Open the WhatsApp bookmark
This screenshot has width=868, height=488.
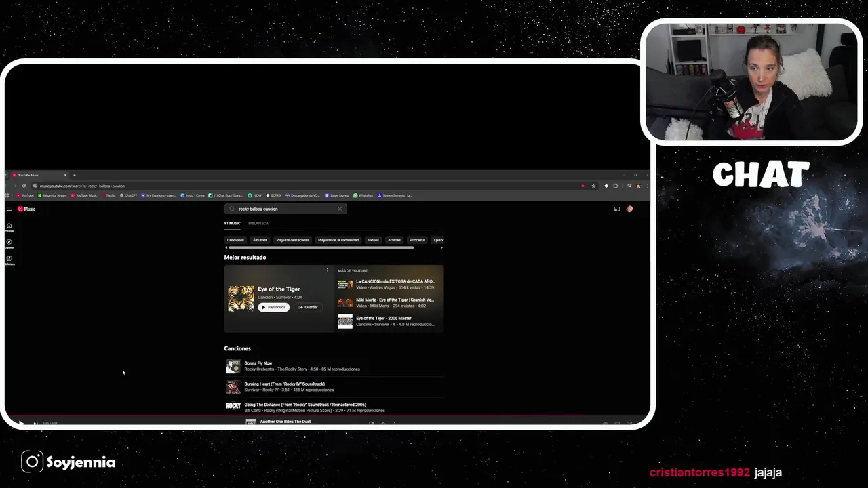pos(363,195)
